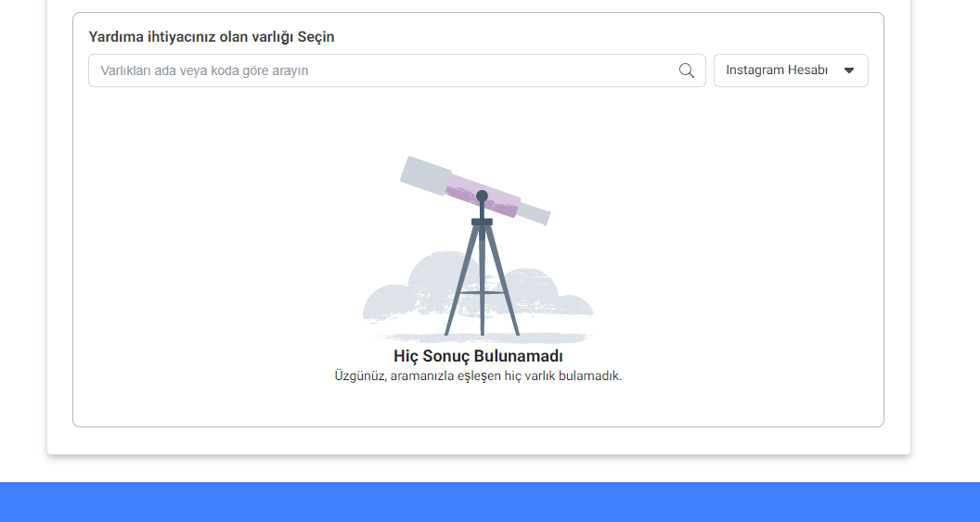
Task: Click 'Üzgünüz, aramanızla eşleşen hiç varlık bulamadık.' text
Action: pos(478,376)
